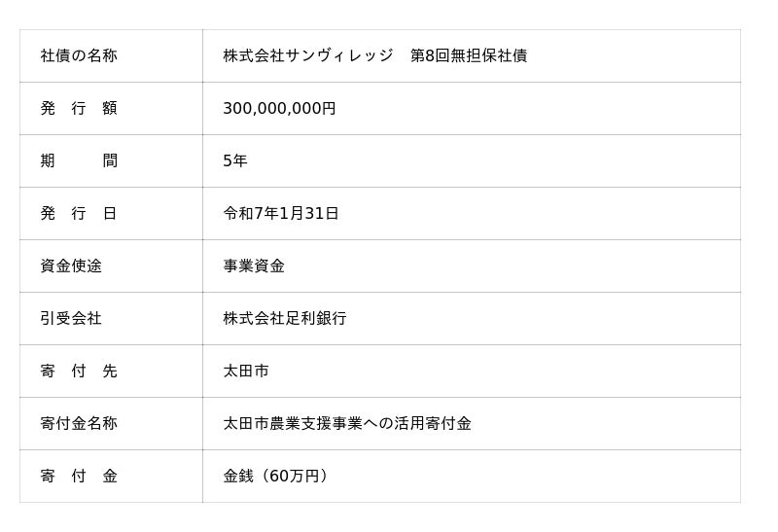This screenshot has width=778, height=532.
Task: Click the 資金使途 label cell
Action: (x=71, y=266)
